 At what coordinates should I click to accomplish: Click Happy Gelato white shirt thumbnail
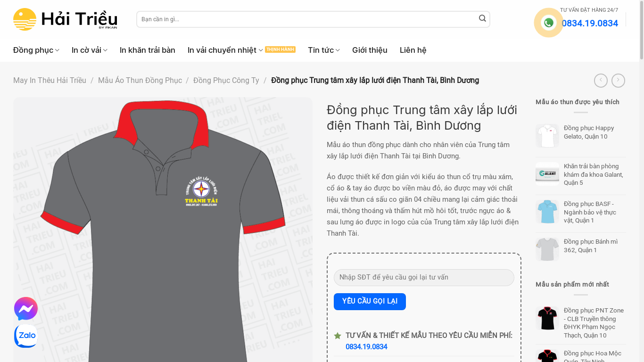pyautogui.click(x=547, y=136)
